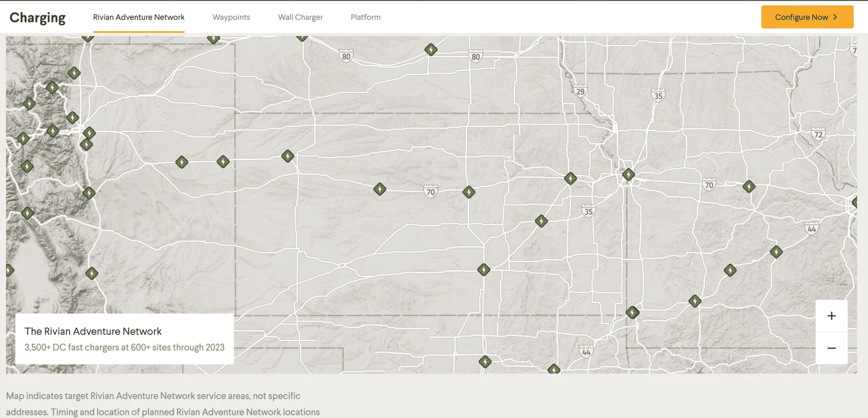Select third charger marker down diagonal from eastern I-44

pyautogui.click(x=695, y=301)
